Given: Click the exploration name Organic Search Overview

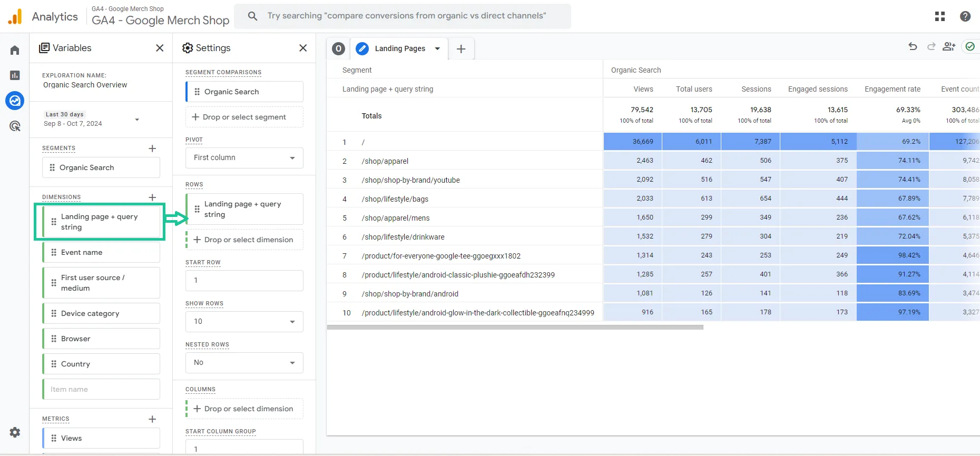Looking at the screenshot, I should (85, 85).
